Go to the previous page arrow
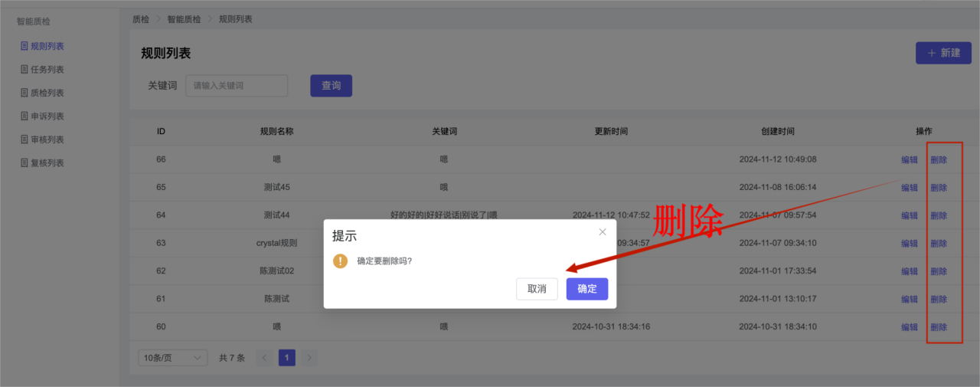Viewport: 980px width, 387px height. pyautogui.click(x=264, y=358)
